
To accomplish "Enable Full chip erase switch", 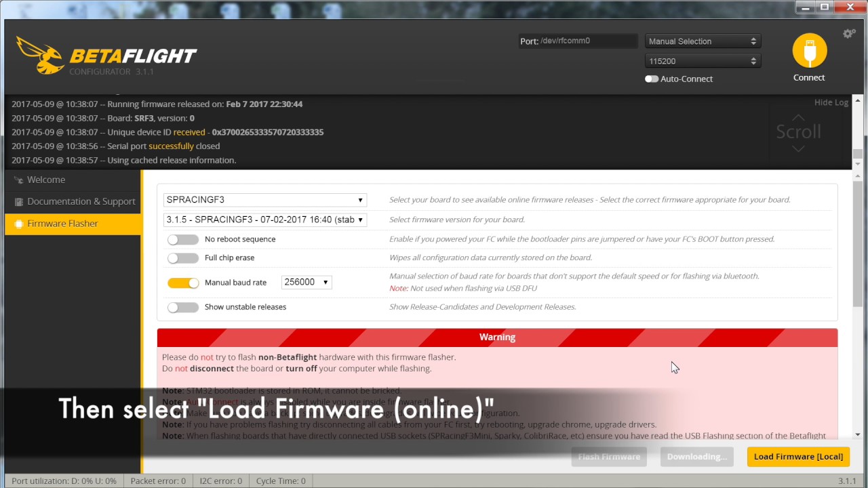I will (182, 258).
